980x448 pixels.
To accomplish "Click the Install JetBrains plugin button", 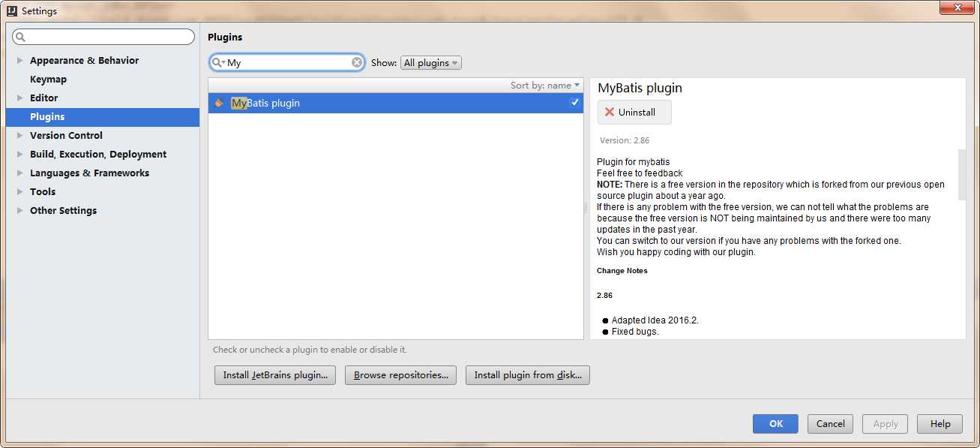I will [x=274, y=375].
